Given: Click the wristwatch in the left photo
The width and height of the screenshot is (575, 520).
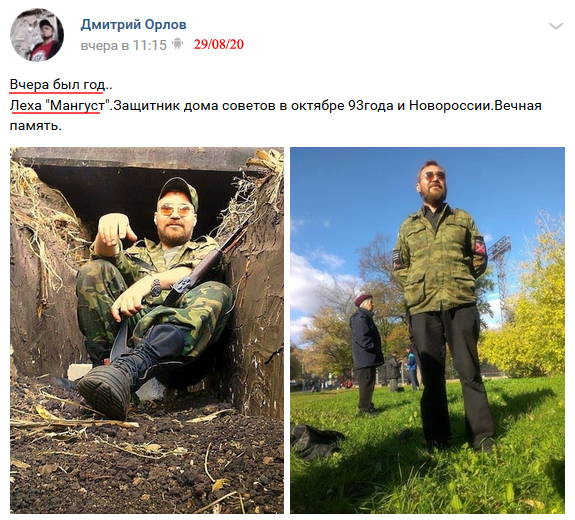Looking at the screenshot, I should 155,287.
